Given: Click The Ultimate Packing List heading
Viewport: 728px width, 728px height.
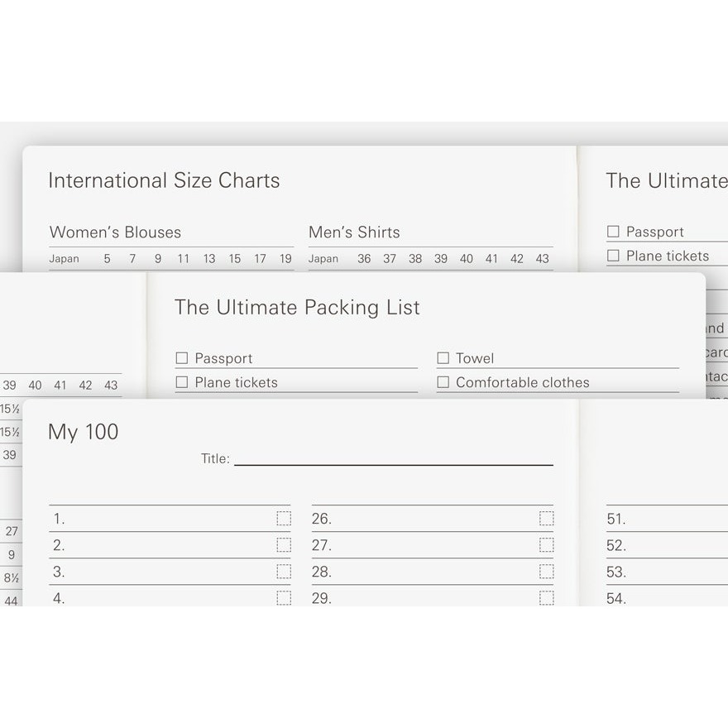Looking at the screenshot, I should pos(297,308).
